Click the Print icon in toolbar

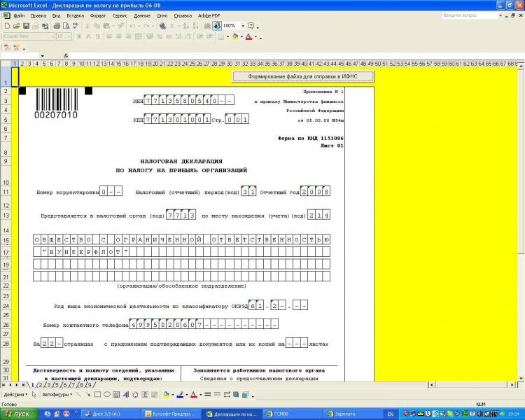click(x=55, y=26)
